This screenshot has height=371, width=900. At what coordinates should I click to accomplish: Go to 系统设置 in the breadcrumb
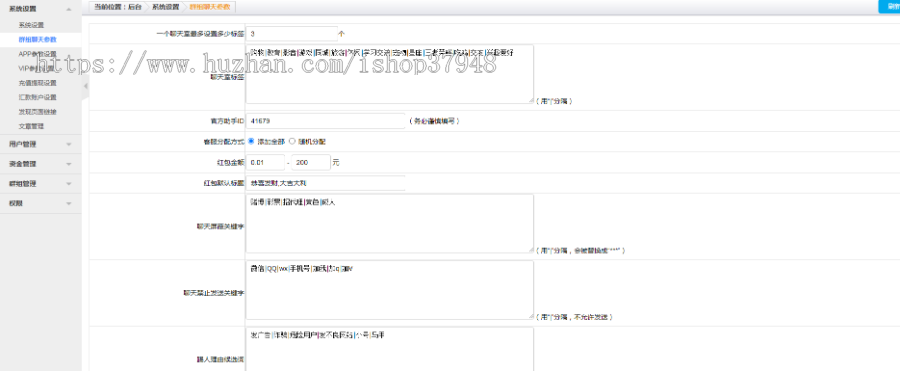pyautogui.click(x=165, y=7)
